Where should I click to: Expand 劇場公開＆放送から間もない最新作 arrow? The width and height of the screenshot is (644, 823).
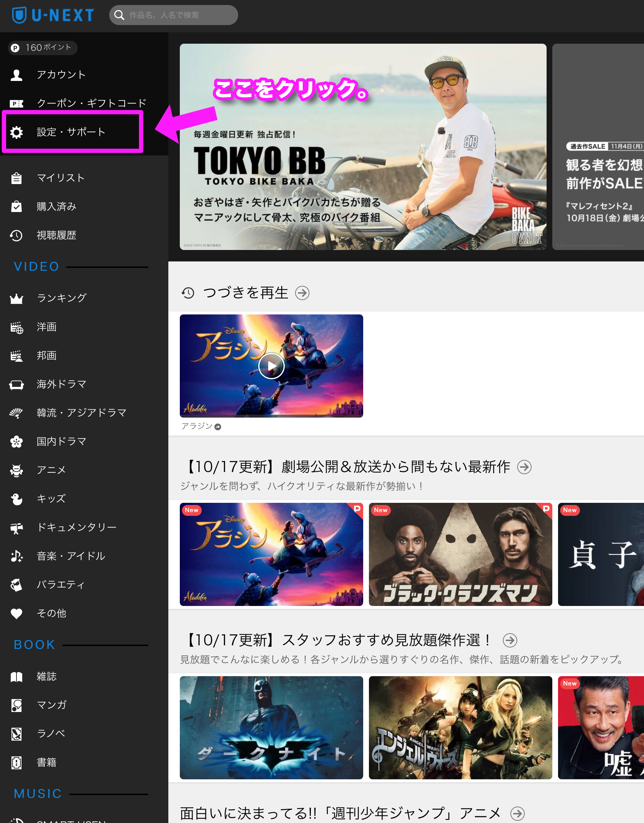coord(524,467)
